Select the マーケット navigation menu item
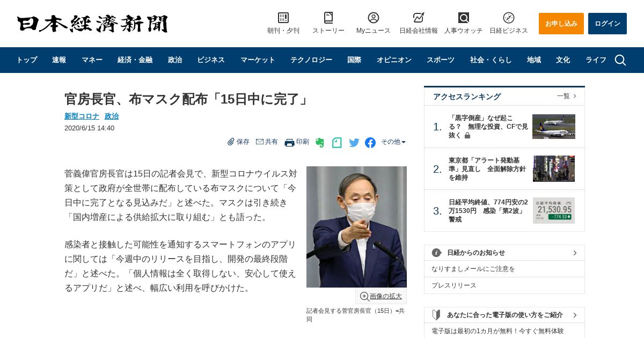 pos(258,60)
